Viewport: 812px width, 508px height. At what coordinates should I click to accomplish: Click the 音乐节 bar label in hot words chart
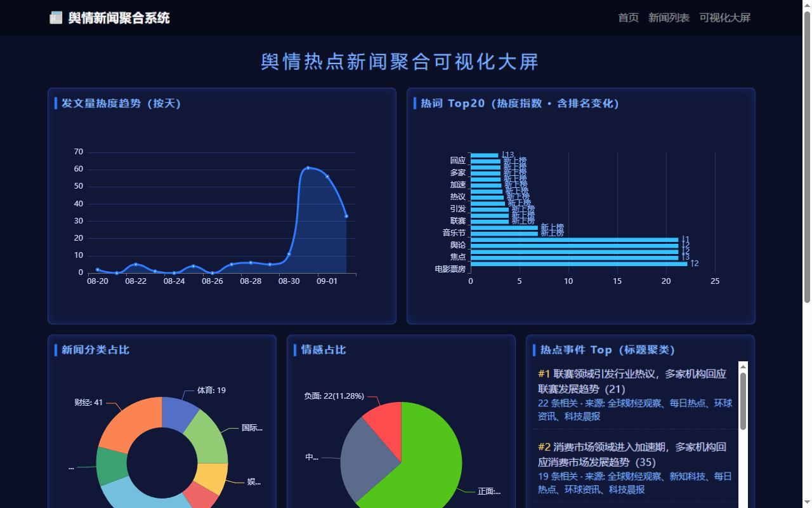click(x=454, y=233)
